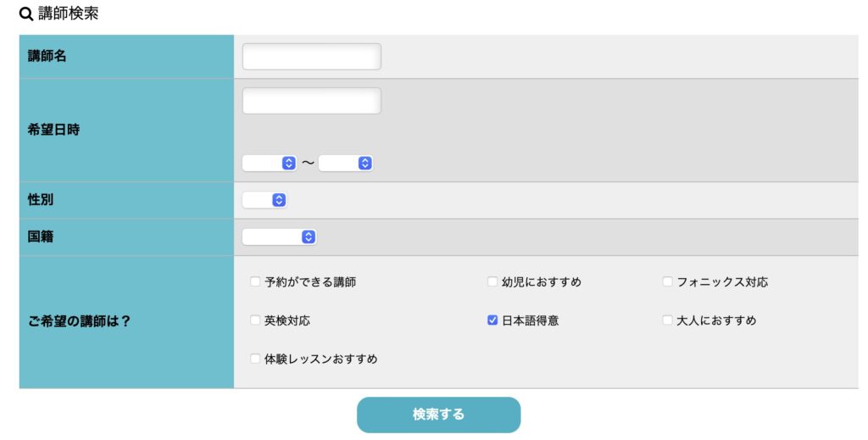
Task: Tick the フォニックス対応 checkbox
Action: tap(668, 282)
